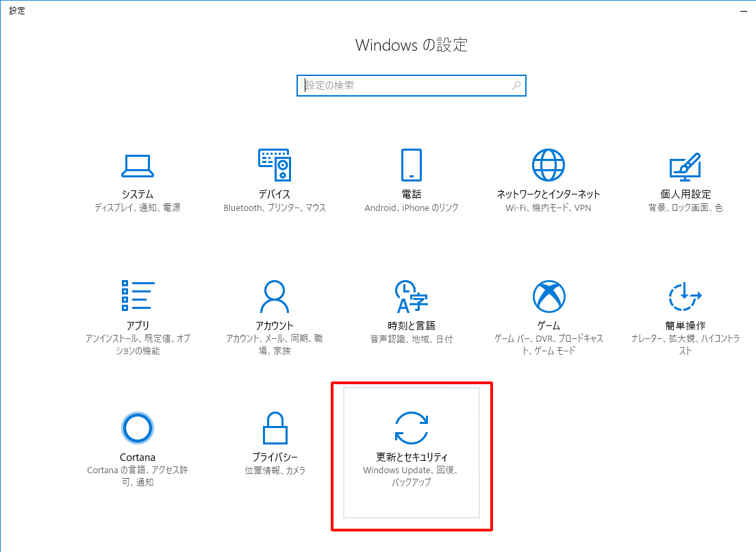The image size is (756, 552).
Task: Open the アプリ list icon
Action: pyautogui.click(x=138, y=296)
